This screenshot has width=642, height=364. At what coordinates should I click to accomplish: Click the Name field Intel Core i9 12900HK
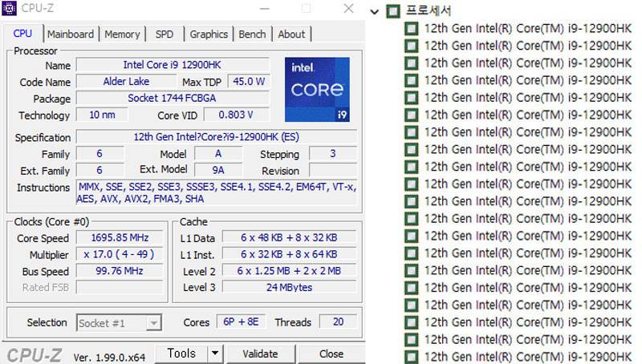tap(173, 65)
